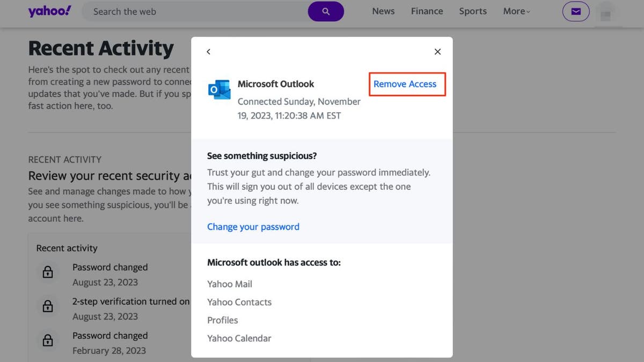Open the Sports section

473,11
